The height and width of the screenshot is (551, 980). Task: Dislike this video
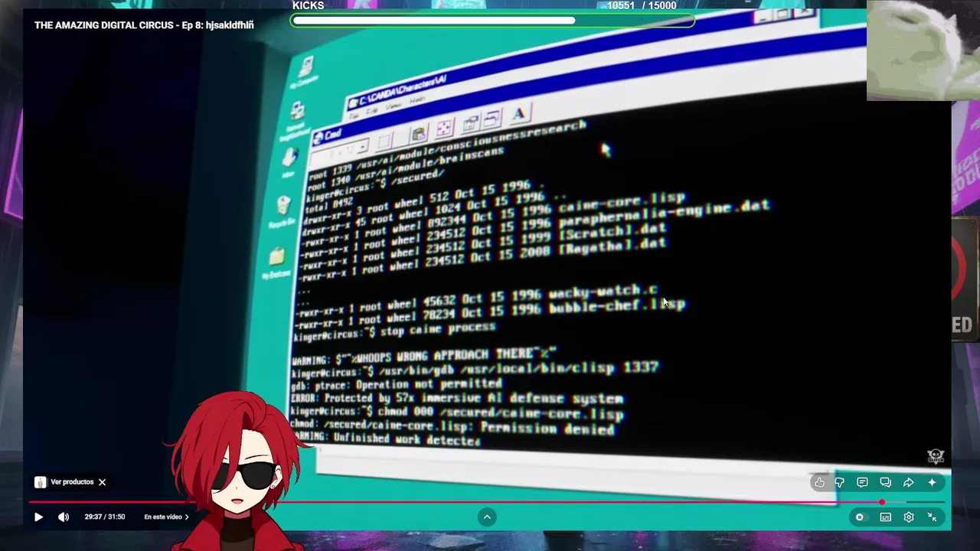(840, 483)
